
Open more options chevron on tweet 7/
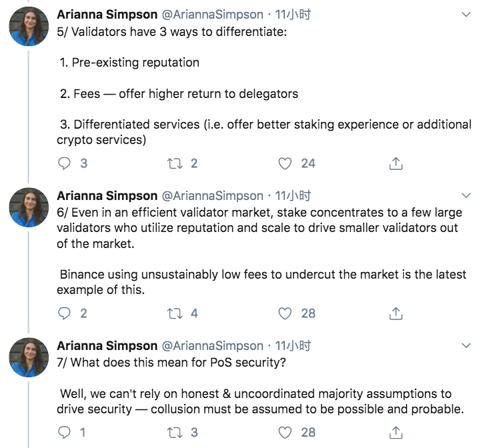[466, 345]
